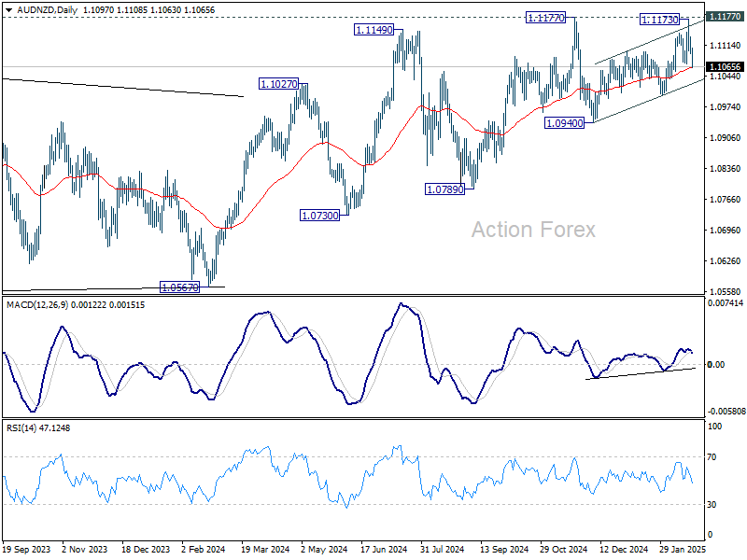Click the 13 Sep 2024 date on time axis
The image size is (747, 560).
click(x=504, y=549)
